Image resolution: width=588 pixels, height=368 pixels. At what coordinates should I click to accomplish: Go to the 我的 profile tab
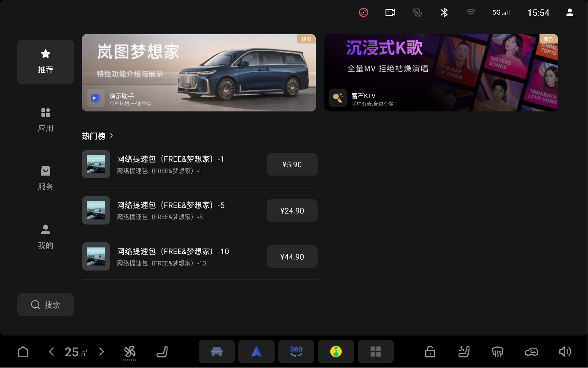46,237
